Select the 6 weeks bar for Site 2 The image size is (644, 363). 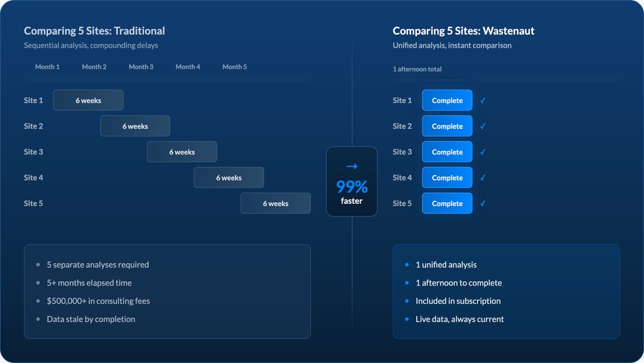pyautogui.click(x=135, y=126)
